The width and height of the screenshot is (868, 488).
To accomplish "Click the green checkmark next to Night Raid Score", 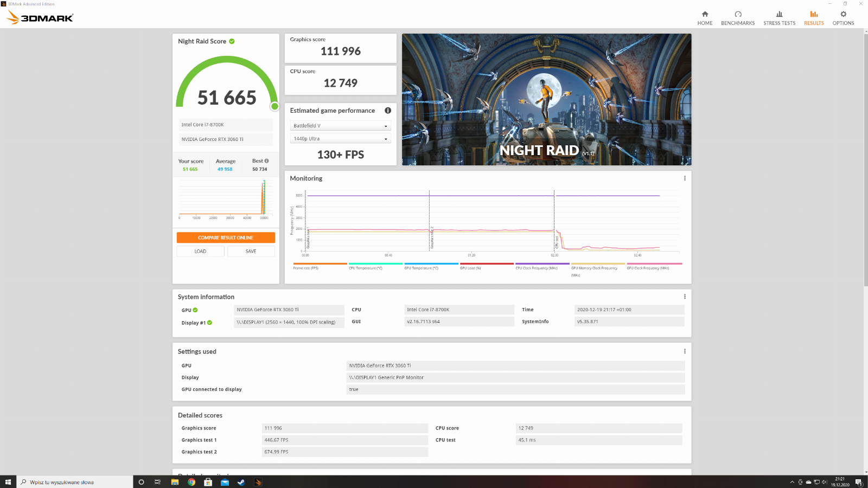I will tap(232, 41).
